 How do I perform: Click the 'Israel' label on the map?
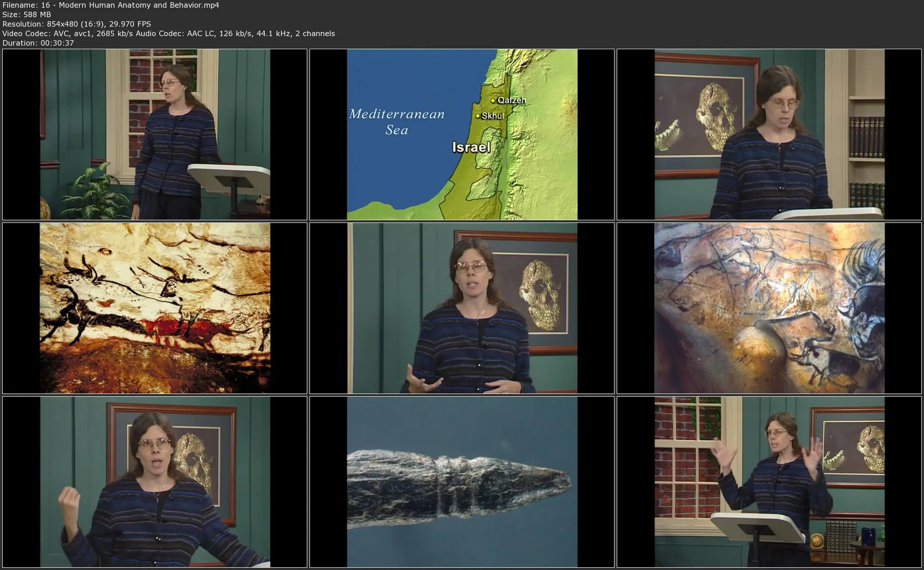point(471,147)
